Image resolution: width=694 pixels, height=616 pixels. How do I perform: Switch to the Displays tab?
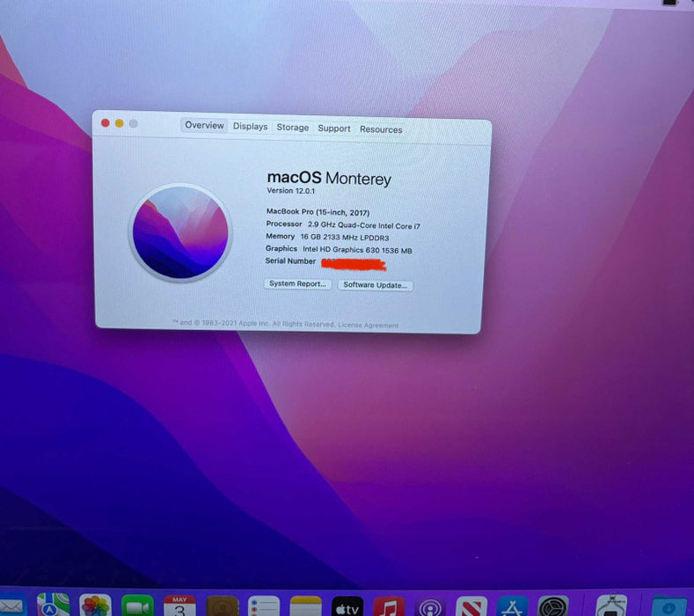(x=251, y=127)
